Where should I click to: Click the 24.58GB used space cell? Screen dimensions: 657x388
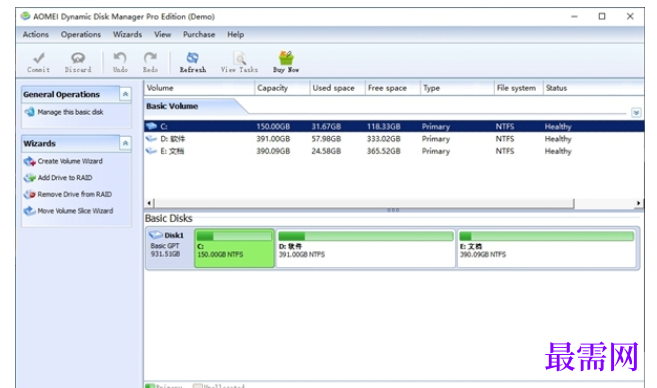[x=326, y=151]
